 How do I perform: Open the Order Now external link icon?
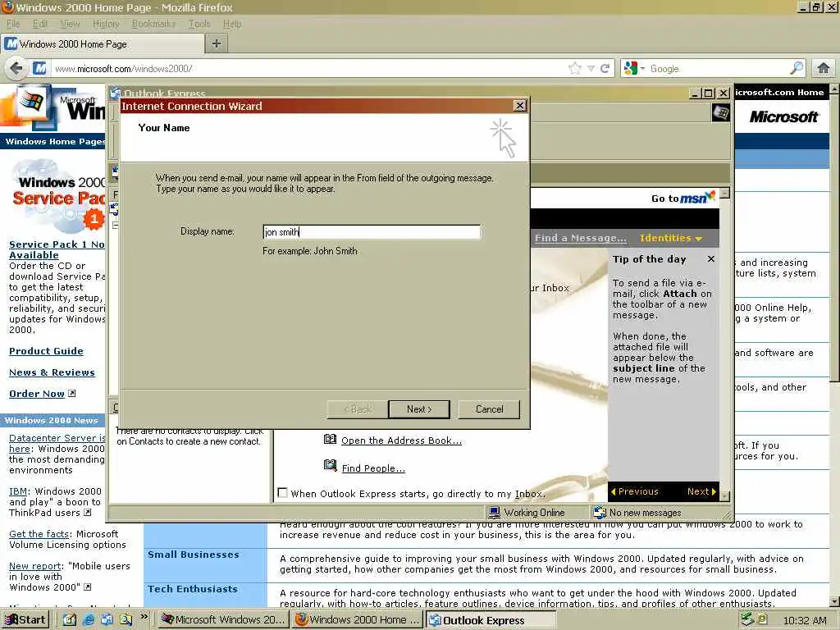72,393
